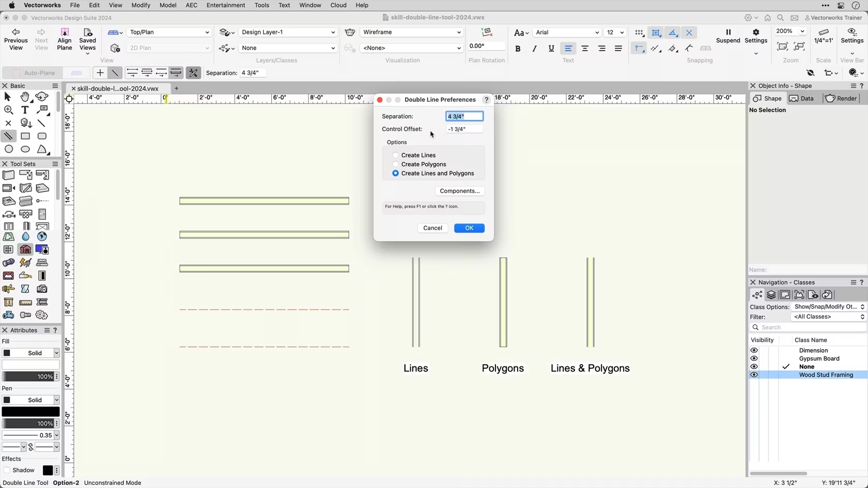Click the Control Offset field
868x488 pixels.
[x=464, y=129]
